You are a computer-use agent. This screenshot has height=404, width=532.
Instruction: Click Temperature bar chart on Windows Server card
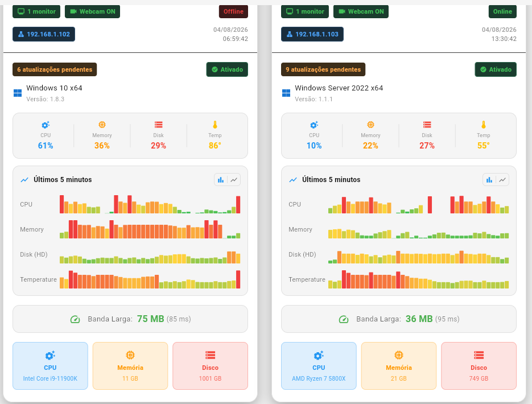point(419,279)
